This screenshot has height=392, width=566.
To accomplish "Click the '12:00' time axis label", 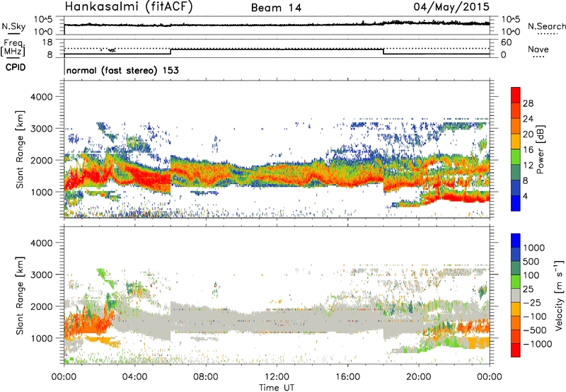I will tap(277, 377).
